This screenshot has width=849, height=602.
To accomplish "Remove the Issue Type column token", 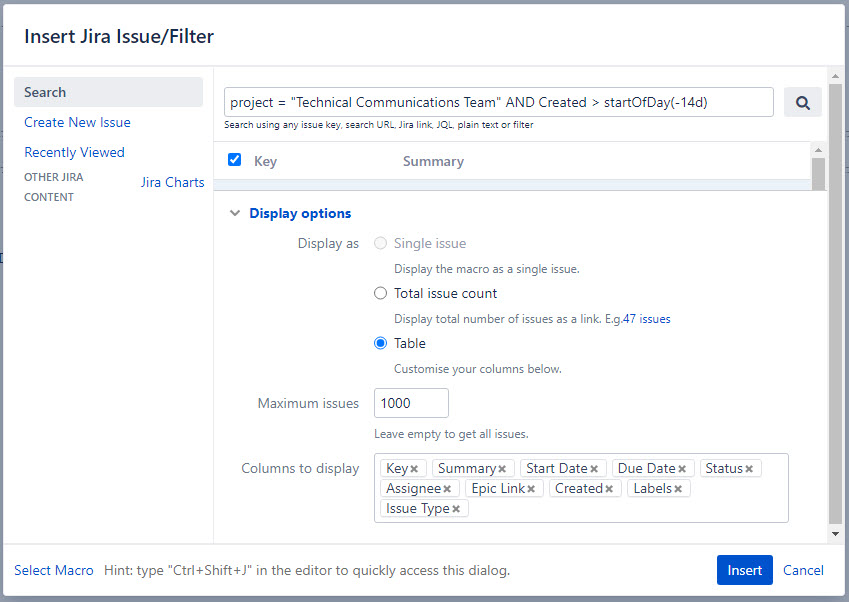I will (x=456, y=508).
